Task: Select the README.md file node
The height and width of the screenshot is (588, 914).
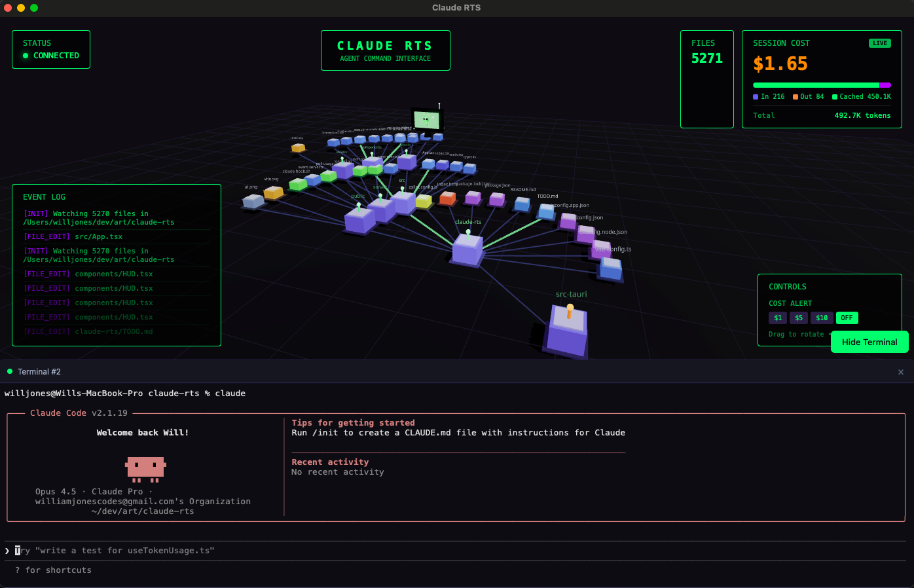Action: (521, 205)
